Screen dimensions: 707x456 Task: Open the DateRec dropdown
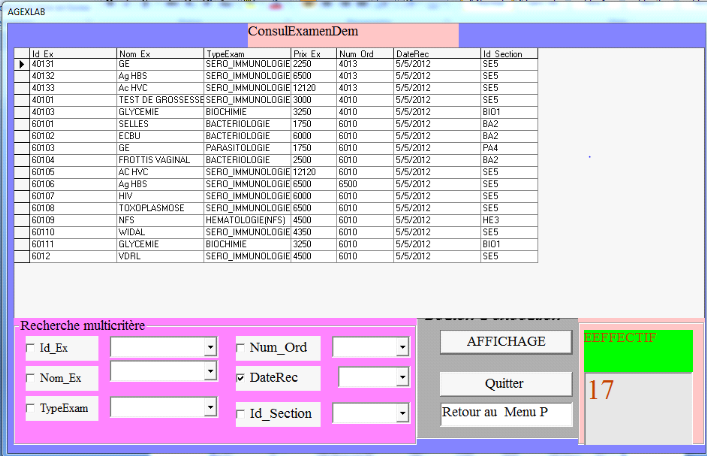[x=402, y=378]
